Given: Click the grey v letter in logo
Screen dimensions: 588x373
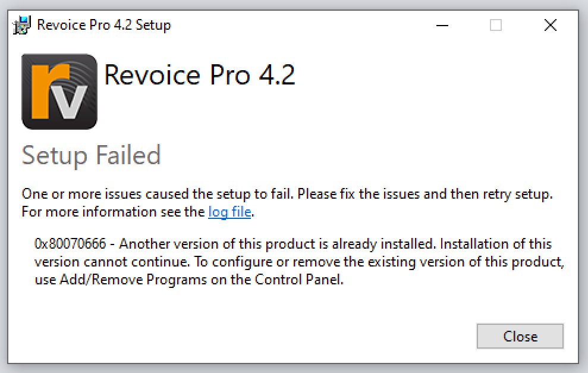Looking at the screenshot, I should pos(70,101).
